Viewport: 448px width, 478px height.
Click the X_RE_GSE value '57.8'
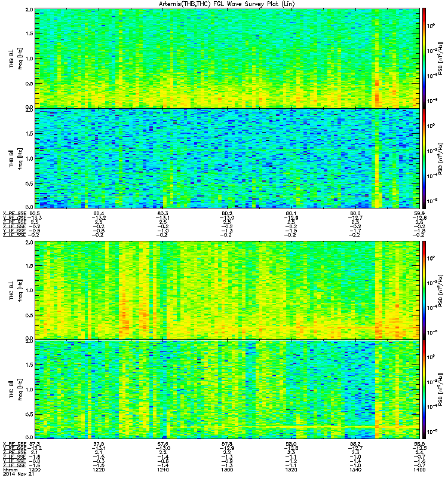(x=227, y=444)
